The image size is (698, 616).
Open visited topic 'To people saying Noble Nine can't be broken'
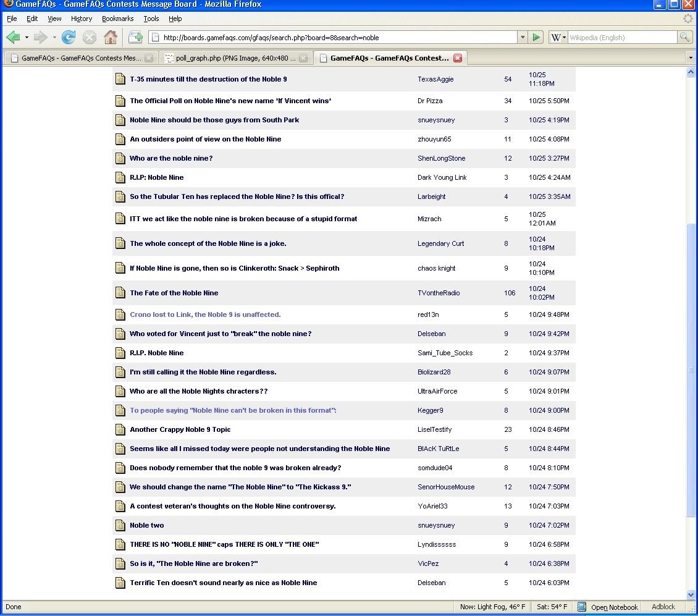(233, 410)
